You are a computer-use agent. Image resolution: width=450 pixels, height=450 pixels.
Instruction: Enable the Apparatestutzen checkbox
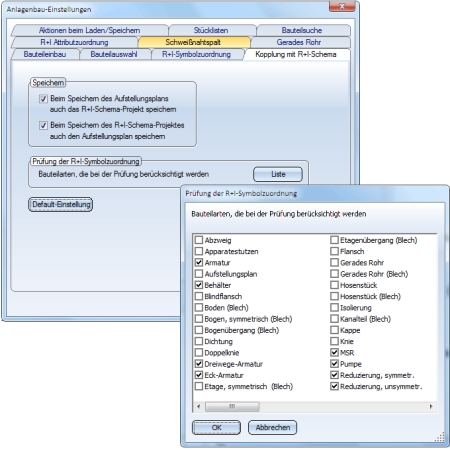199,251
